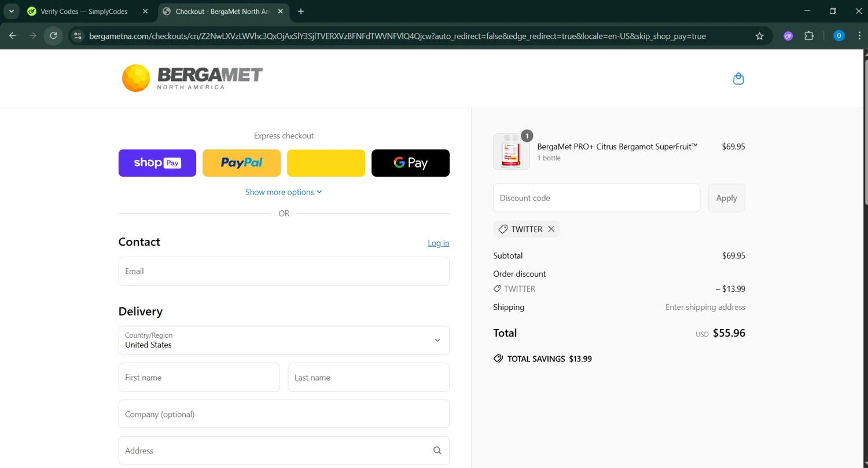Open the shopping bag cart icon

(738, 79)
